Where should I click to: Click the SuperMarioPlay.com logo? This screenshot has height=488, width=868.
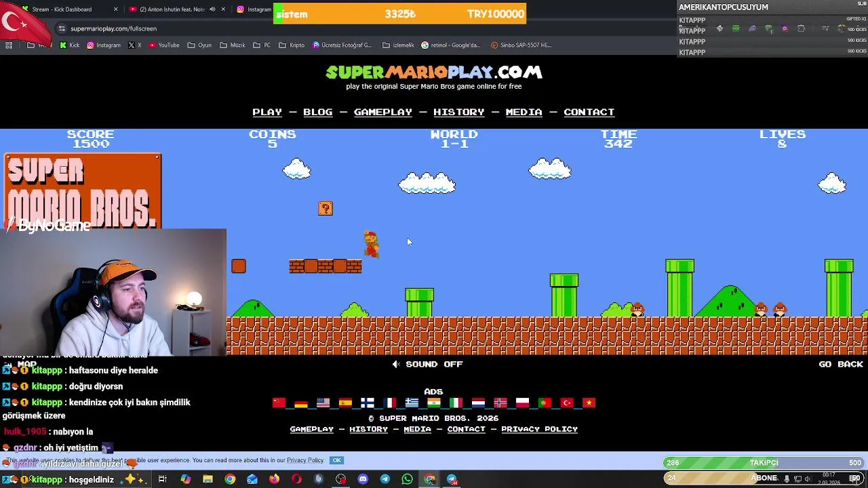coord(434,72)
